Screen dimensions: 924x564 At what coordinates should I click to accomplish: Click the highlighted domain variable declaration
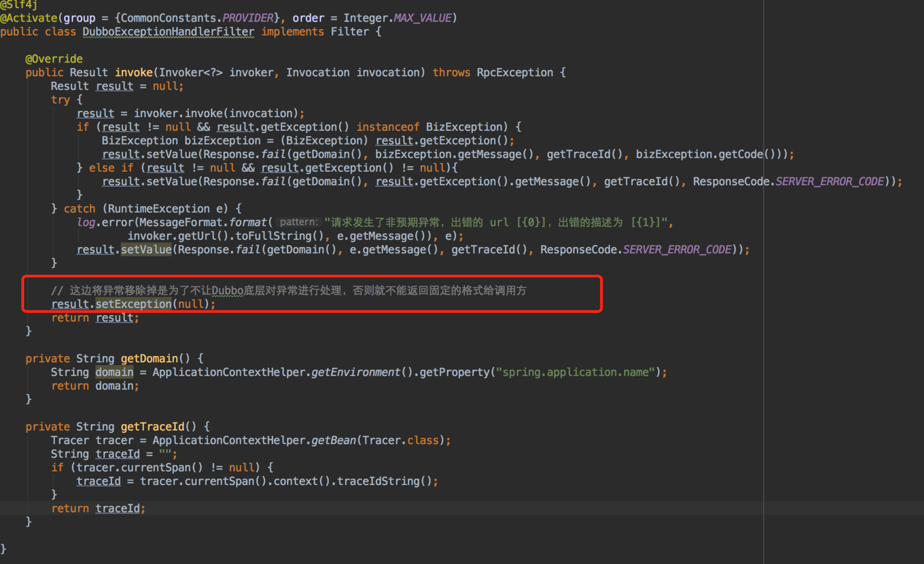(114, 372)
